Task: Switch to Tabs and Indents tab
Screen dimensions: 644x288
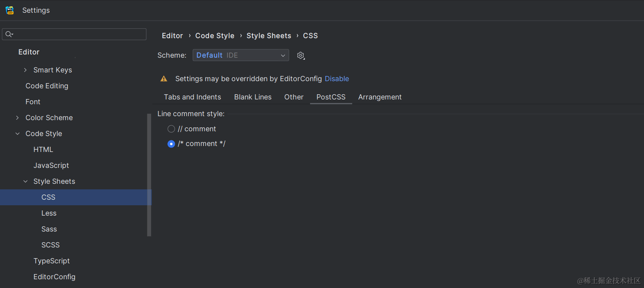Action: (192, 97)
